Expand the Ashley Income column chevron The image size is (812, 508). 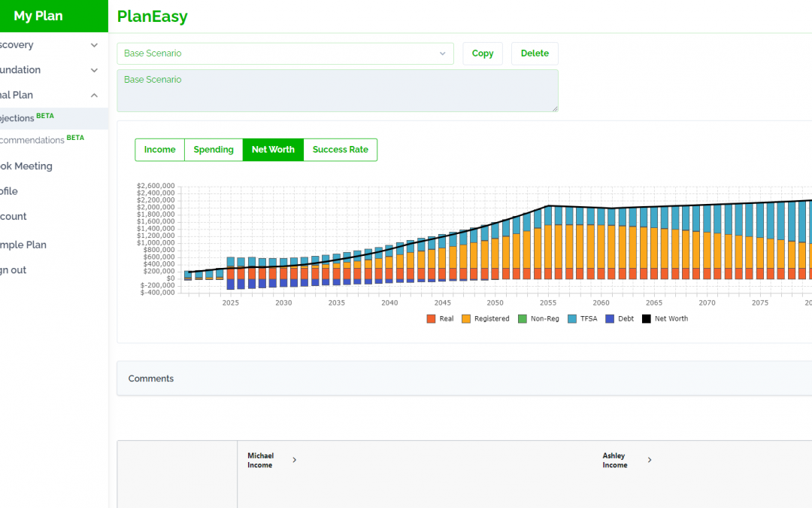point(650,461)
